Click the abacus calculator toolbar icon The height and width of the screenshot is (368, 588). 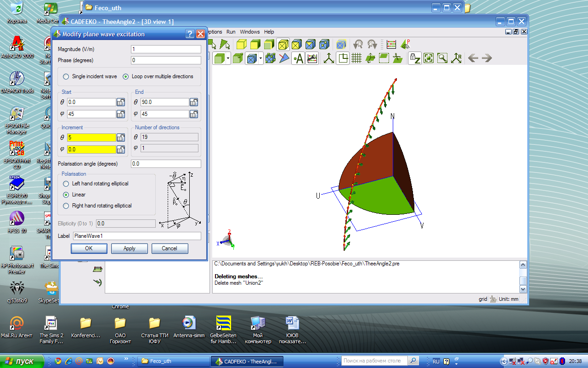pyautogui.click(x=391, y=44)
